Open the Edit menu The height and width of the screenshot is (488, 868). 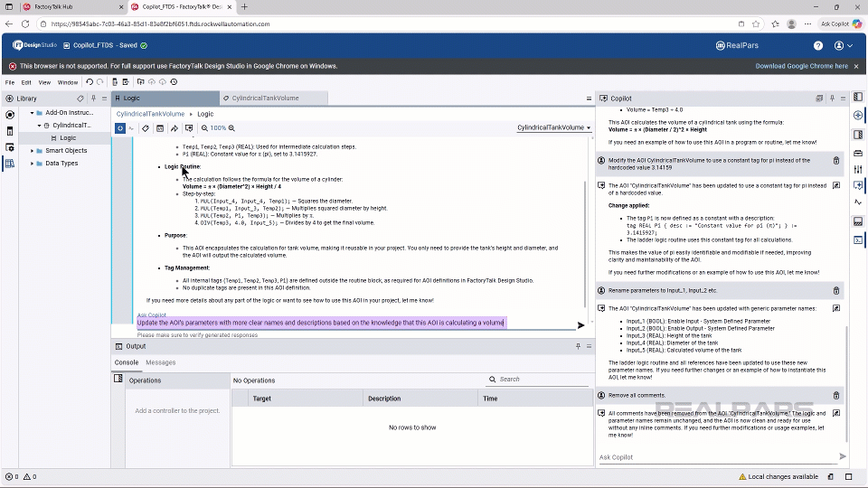[x=26, y=82]
